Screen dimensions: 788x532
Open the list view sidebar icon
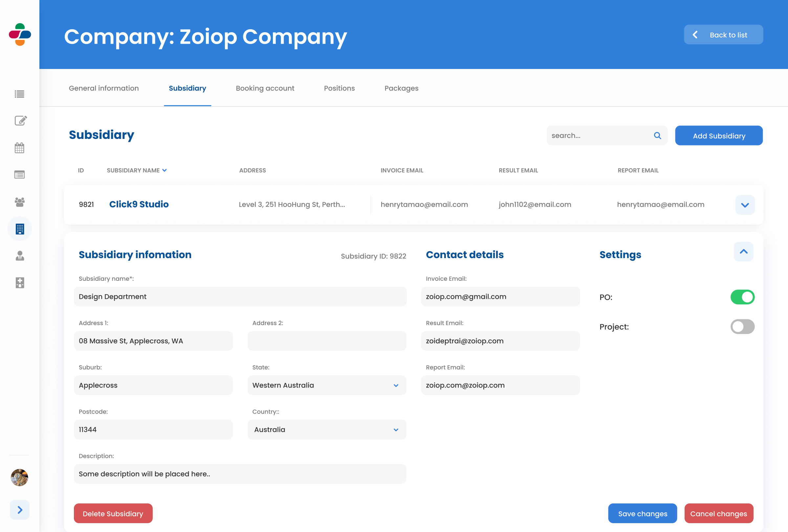point(19,94)
